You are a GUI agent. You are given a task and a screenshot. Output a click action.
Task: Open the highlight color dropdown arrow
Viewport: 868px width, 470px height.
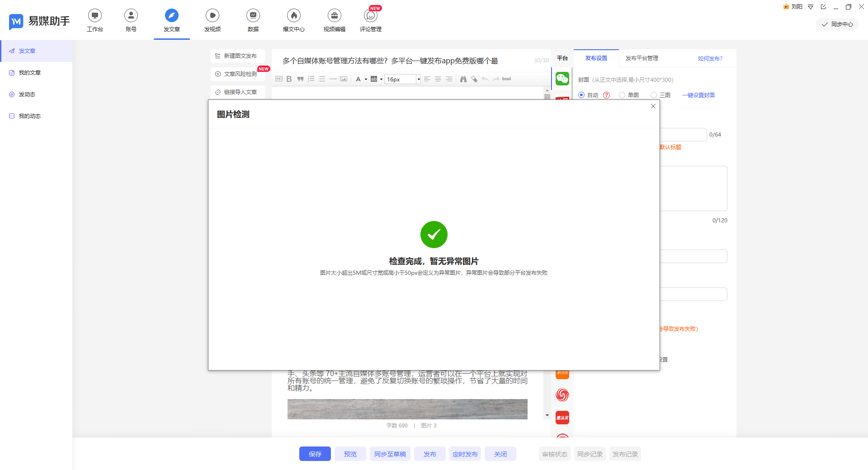(x=381, y=79)
